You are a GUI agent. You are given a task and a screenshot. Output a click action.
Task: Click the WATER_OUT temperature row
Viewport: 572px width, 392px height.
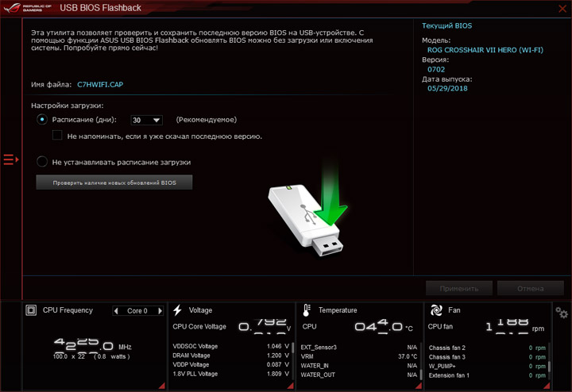coord(359,375)
